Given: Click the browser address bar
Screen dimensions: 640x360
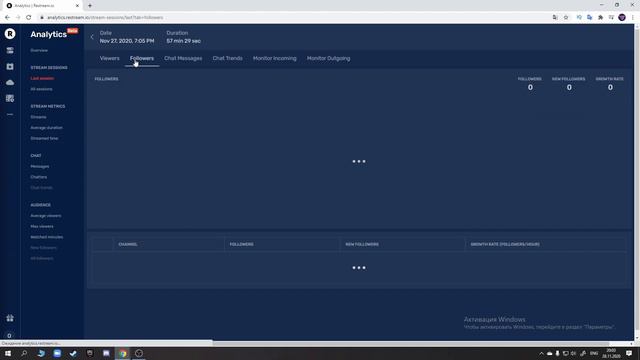Looking at the screenshot, I should 294,18.
